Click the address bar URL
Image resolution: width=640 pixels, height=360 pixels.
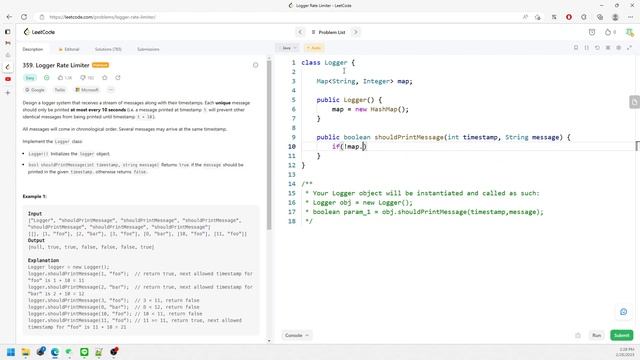102,17
